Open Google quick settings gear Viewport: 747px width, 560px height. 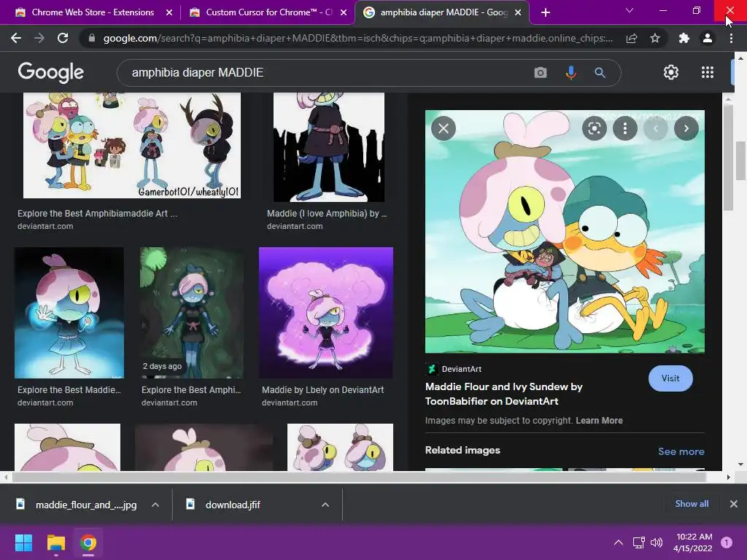tap(671, 72)
